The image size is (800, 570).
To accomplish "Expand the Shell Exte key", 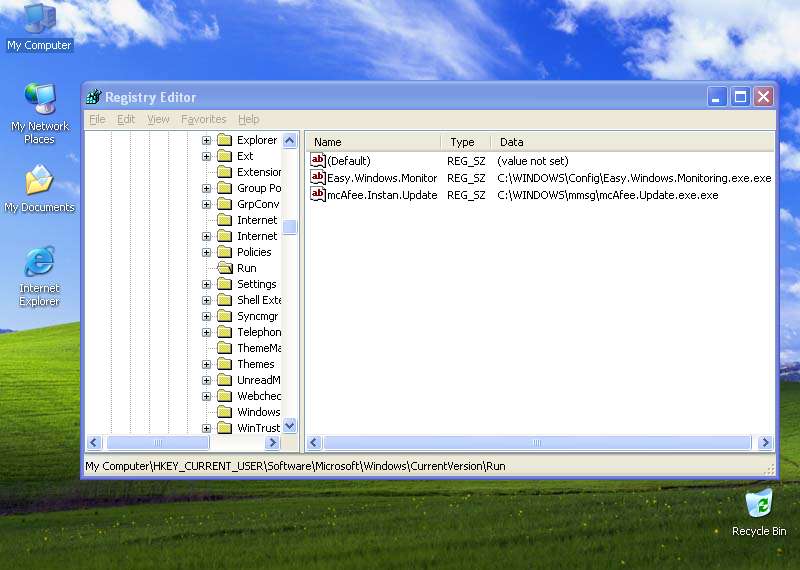I will coord(206,300).
